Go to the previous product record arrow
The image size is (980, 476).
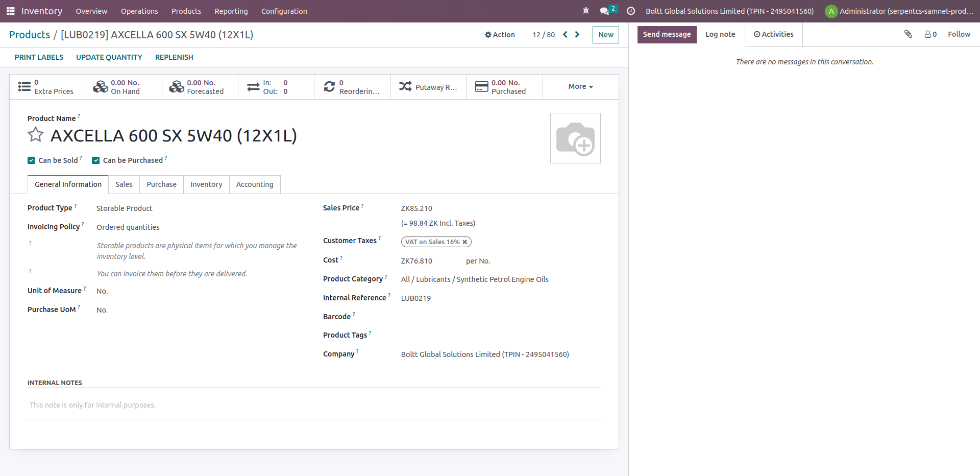point(565,35)
